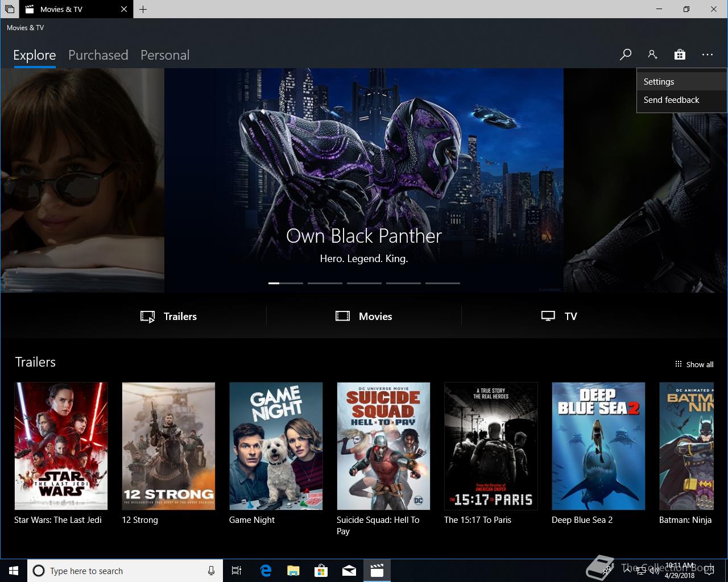
Task: Open the Trailers section button
Action: 169,317
